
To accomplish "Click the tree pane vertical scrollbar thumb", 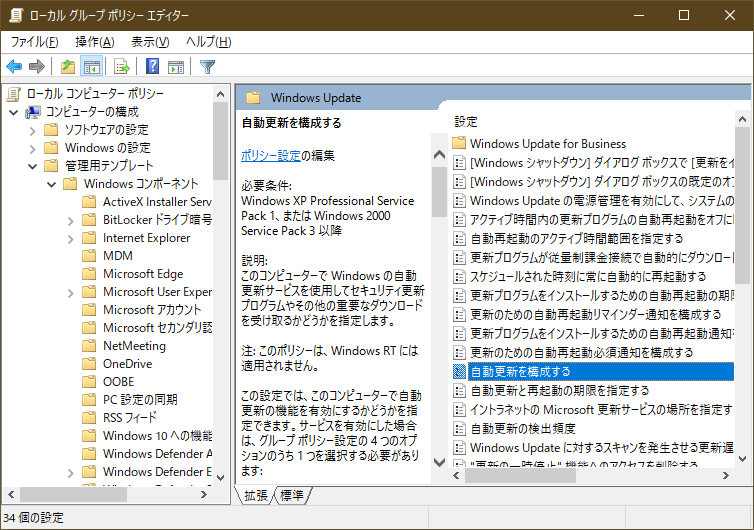I will [220, 141].
